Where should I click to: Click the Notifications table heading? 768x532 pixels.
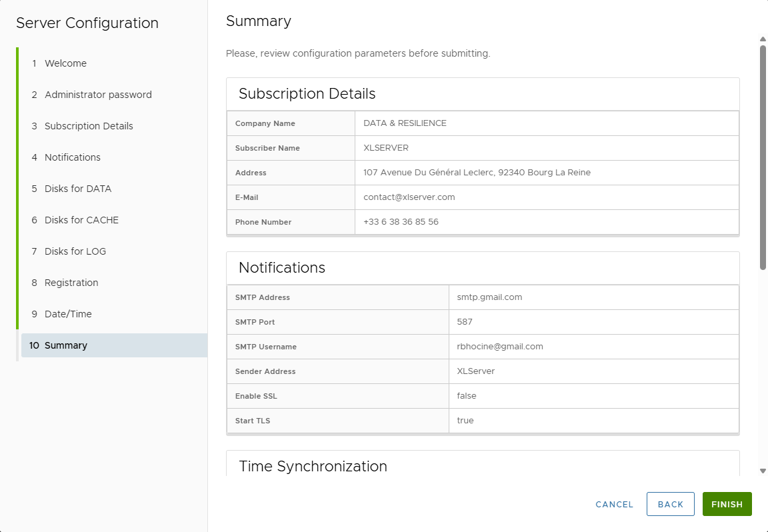(x=282, y=267)
